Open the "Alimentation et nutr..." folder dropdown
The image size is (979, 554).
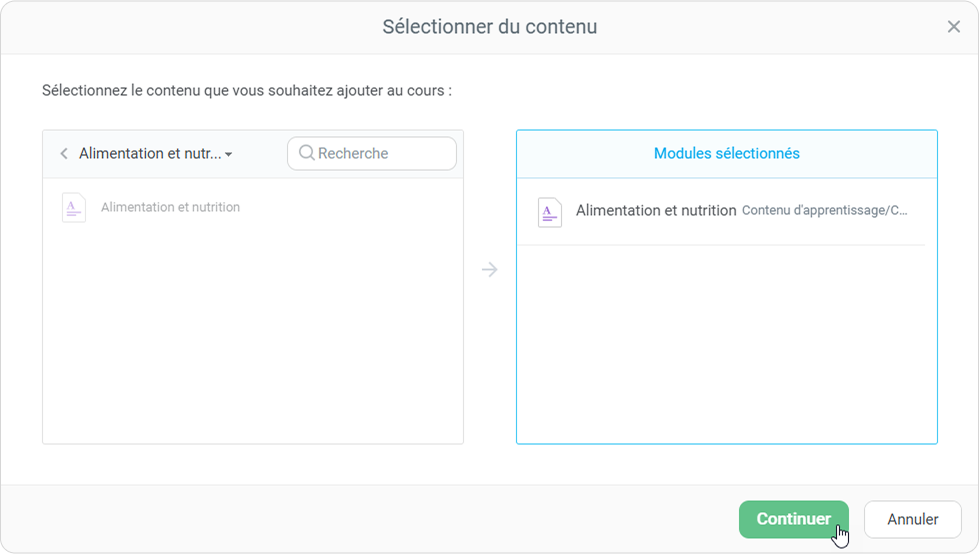coord(150,154)
